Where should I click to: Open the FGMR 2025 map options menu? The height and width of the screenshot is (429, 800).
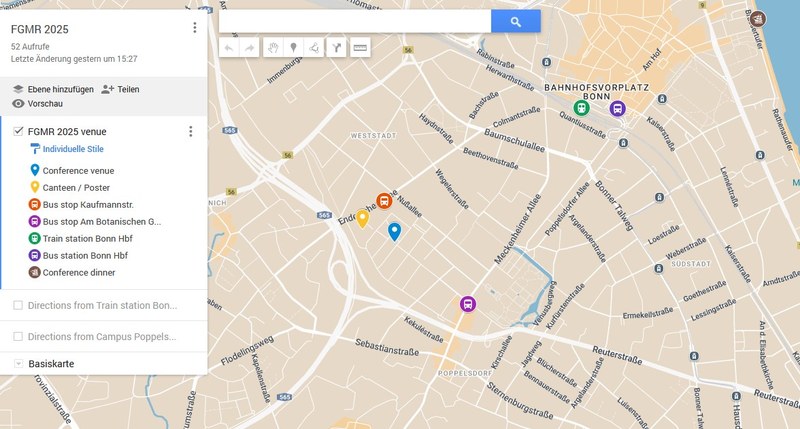194,28
